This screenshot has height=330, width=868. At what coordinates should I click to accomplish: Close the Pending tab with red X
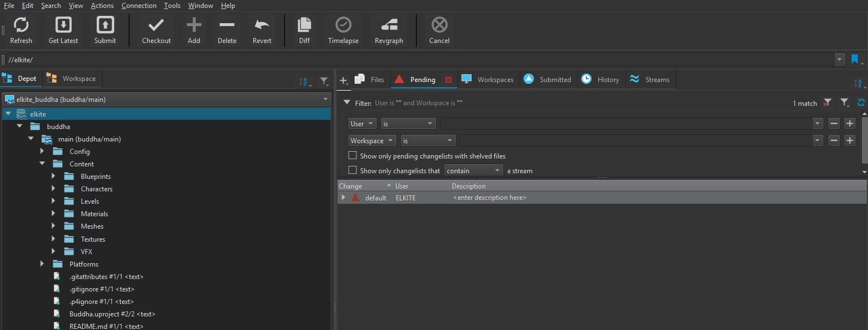coord(448,80)
